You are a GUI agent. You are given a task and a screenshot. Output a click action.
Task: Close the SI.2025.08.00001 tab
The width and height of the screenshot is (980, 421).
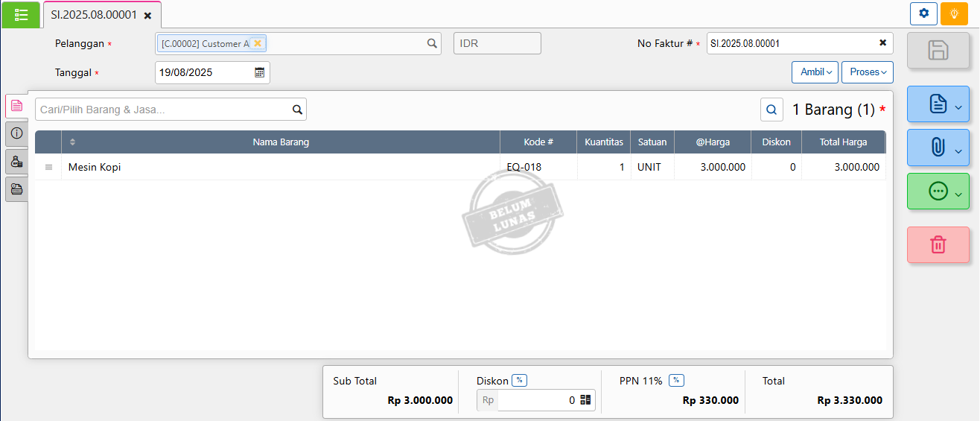point(147,15)
